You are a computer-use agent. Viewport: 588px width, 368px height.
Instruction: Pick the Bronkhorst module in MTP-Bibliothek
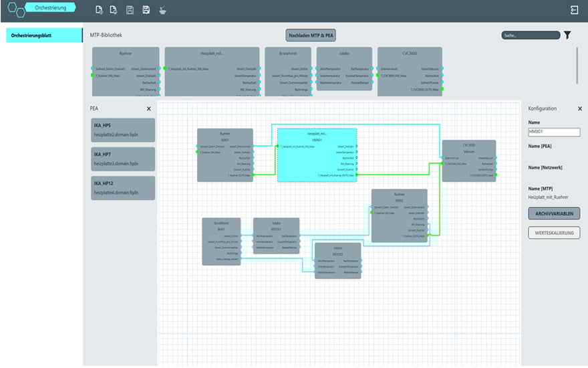[288, 72]
